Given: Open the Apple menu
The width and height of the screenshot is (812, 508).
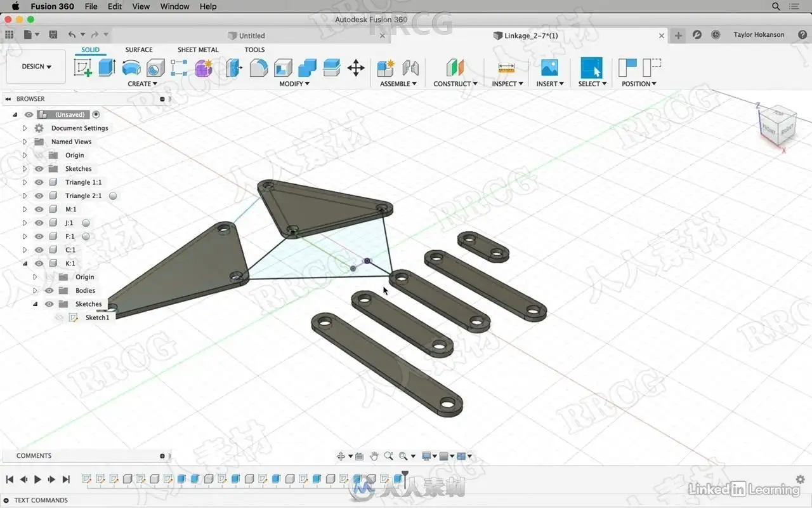Looking at the screenshot, I should coord(15,6).
